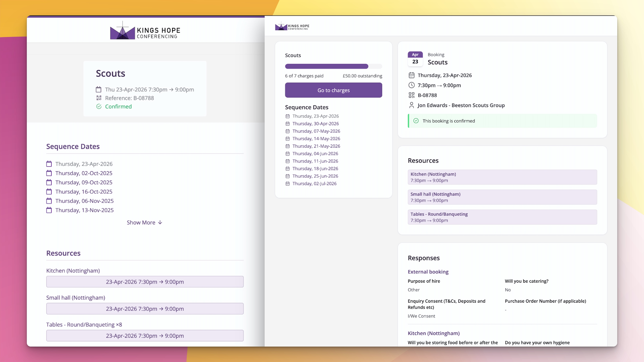Click check icon in 'This booking is confirmed' banner

(416, 121)
